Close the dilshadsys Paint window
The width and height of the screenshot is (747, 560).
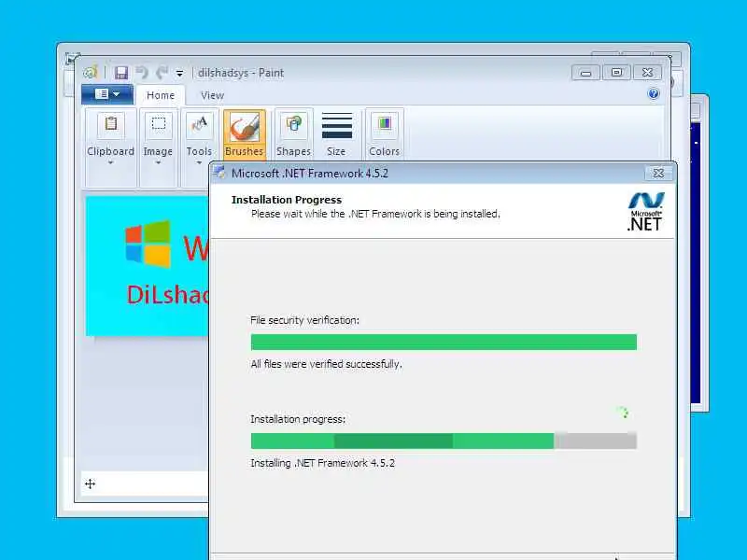click(x=647, y=73)
